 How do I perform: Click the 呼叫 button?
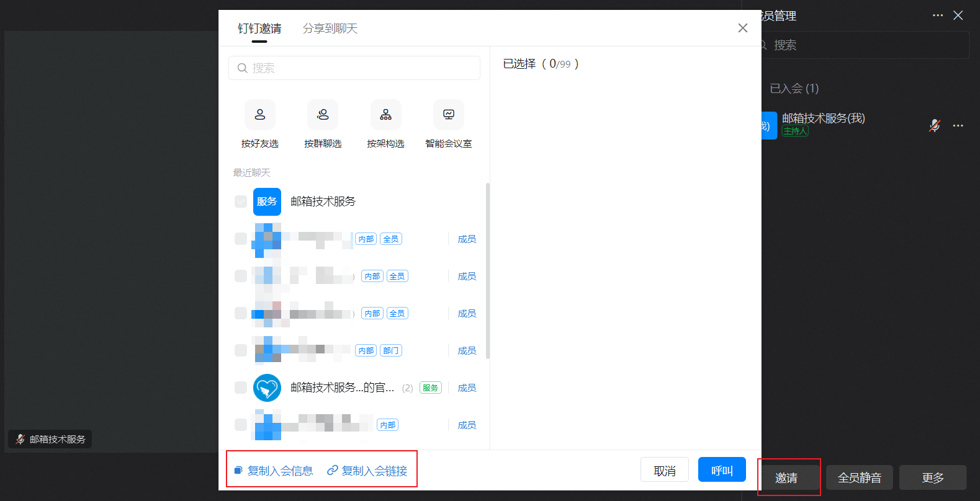pos(722,470)
